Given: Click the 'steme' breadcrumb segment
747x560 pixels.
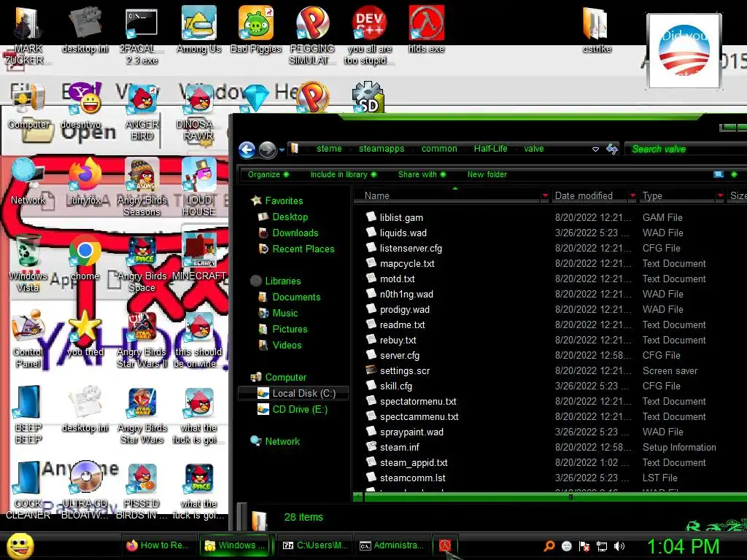Looking at the screenshot, I should pos(329,149).
